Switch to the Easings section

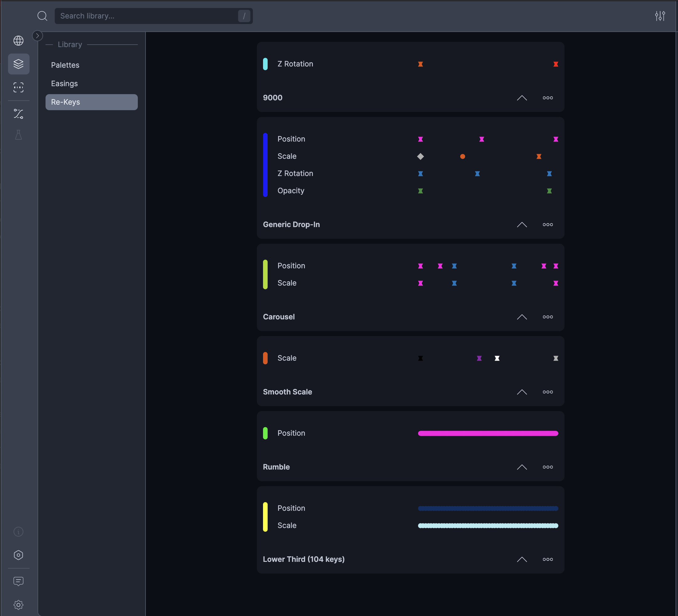[x=64, y=83]
